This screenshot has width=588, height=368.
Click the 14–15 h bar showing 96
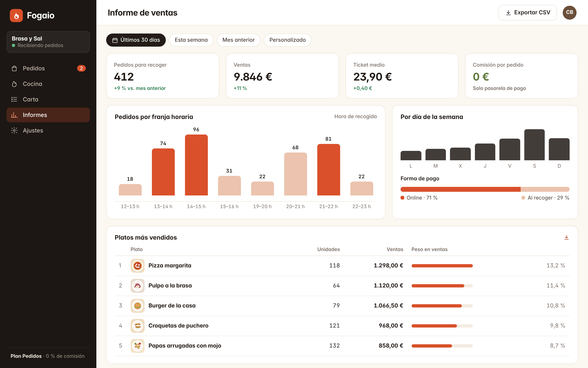(196, 165)
